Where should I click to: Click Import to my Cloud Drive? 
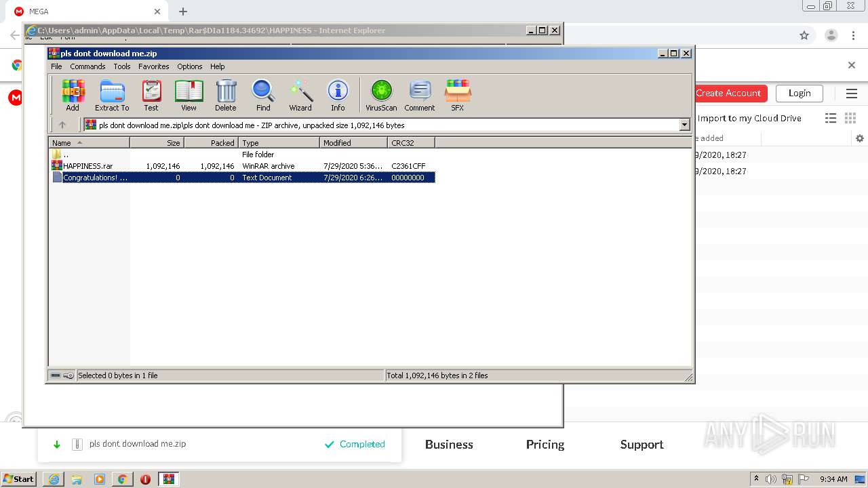pyautogui.click(x=749, y=118)
